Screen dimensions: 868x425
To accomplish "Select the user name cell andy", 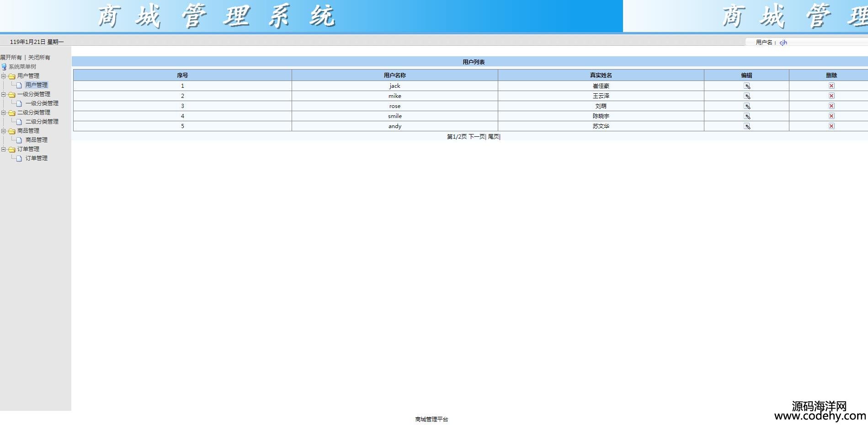I will coord(395,126).
